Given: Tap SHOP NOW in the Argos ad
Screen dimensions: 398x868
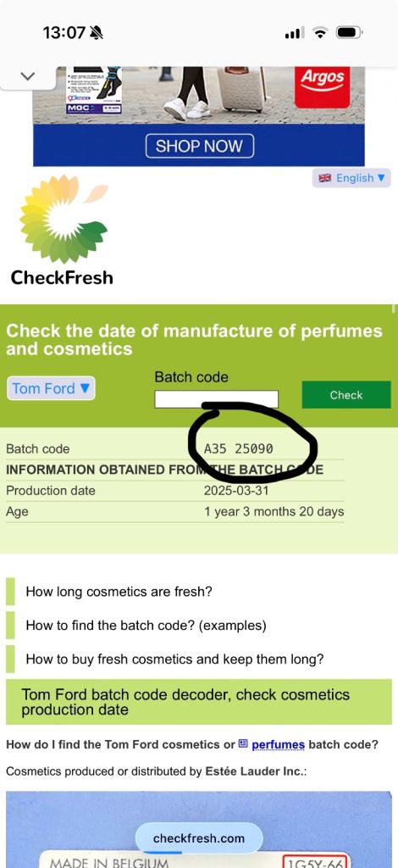Looking at the screenshot, I should pos(199,146).
